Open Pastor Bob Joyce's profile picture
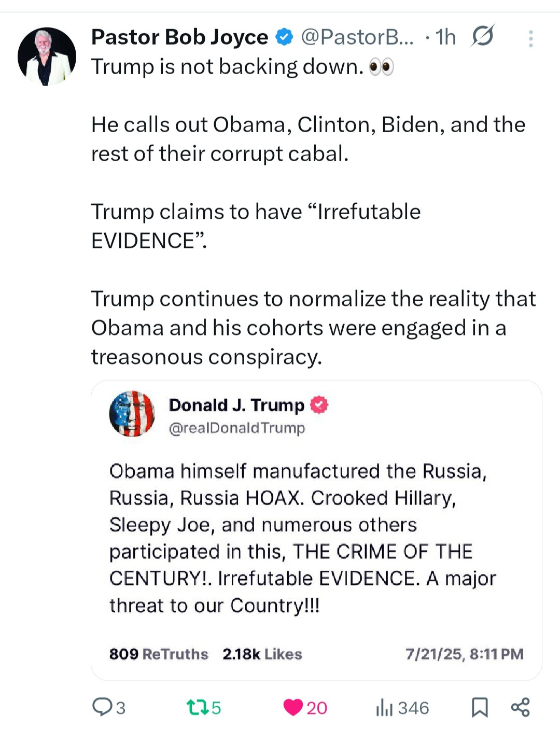This screenshot has width=560, height=730. click(x=47, y=56)
